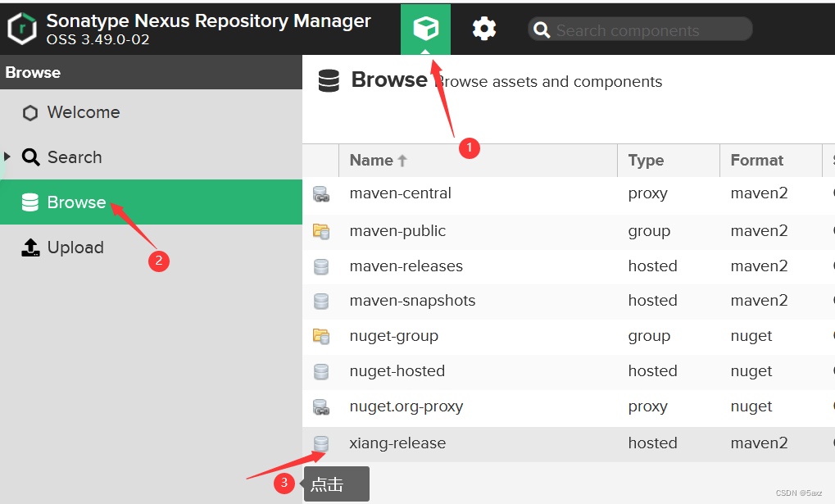The width and height of the screenshot is (835, 504).
Task: Expand the Search menu arrow
Action: (x=7, y=157)
